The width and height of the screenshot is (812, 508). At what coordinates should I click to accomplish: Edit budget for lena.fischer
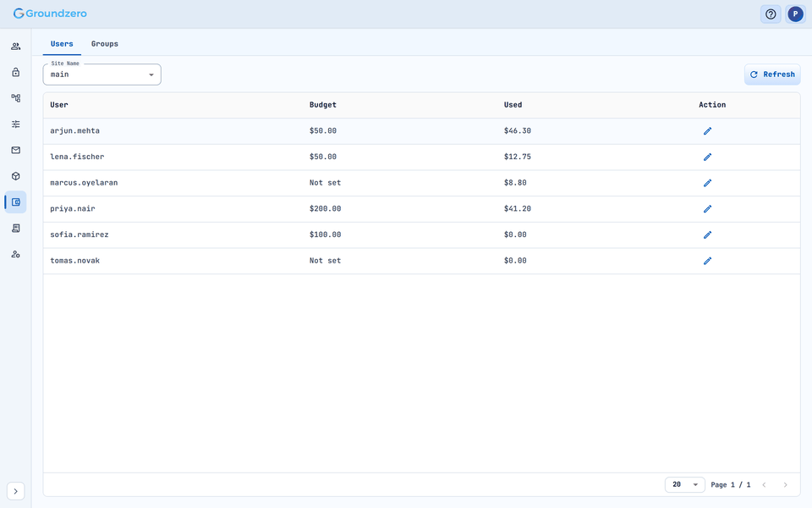[x=707, y=157]
